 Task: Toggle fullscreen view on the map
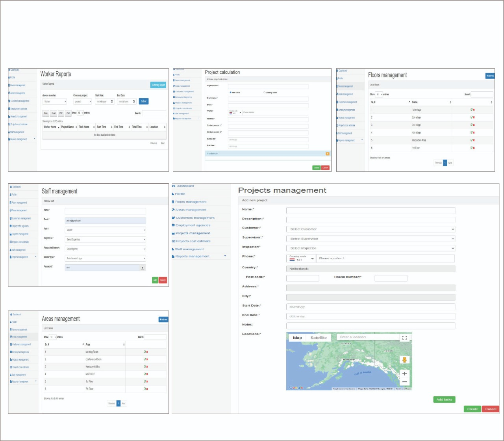404,338
